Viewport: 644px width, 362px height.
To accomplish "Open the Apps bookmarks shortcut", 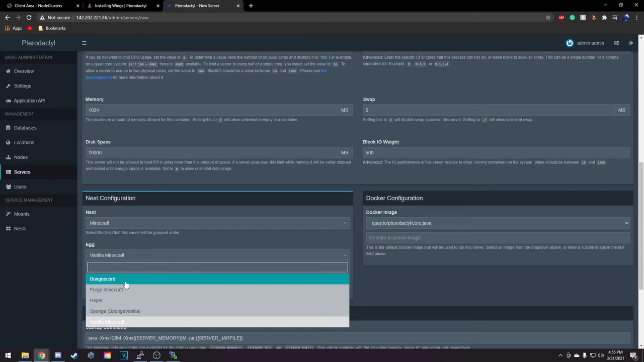I will [14, 28].
